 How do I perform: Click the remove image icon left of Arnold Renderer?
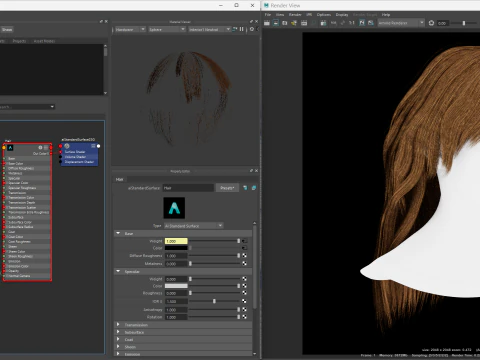pos(371,23)
